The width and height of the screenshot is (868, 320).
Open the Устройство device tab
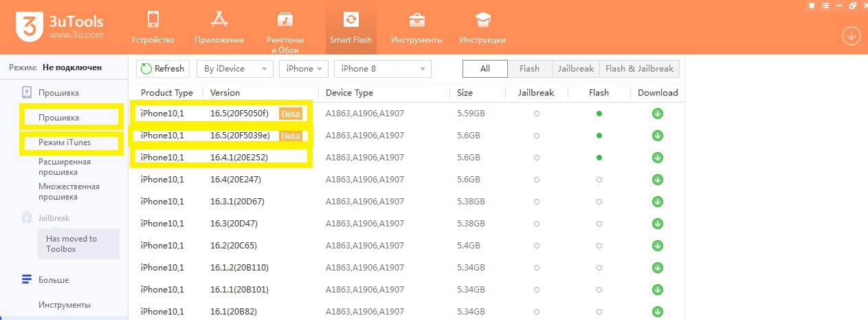pyautogui.click(x=153, y=28)
